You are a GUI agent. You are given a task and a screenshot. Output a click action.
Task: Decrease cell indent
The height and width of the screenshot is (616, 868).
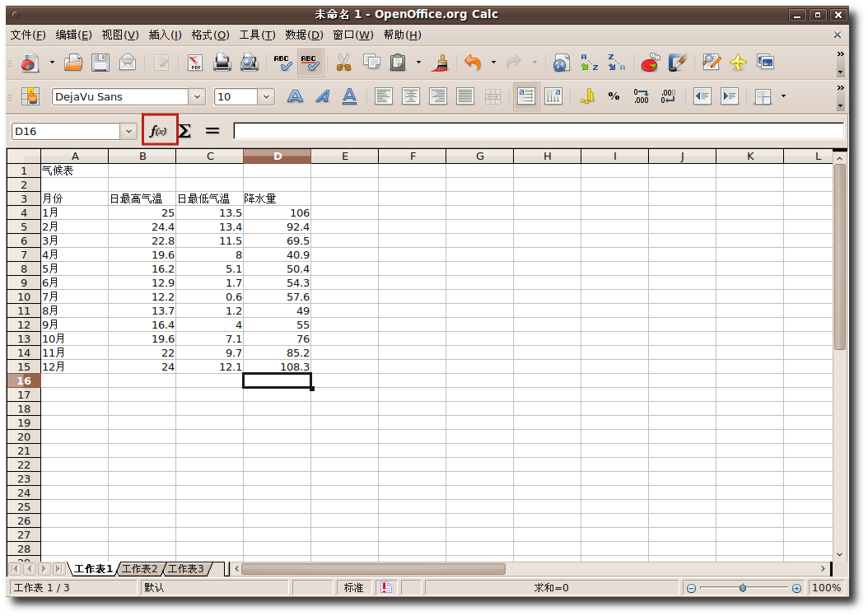[x=702, y=97]
